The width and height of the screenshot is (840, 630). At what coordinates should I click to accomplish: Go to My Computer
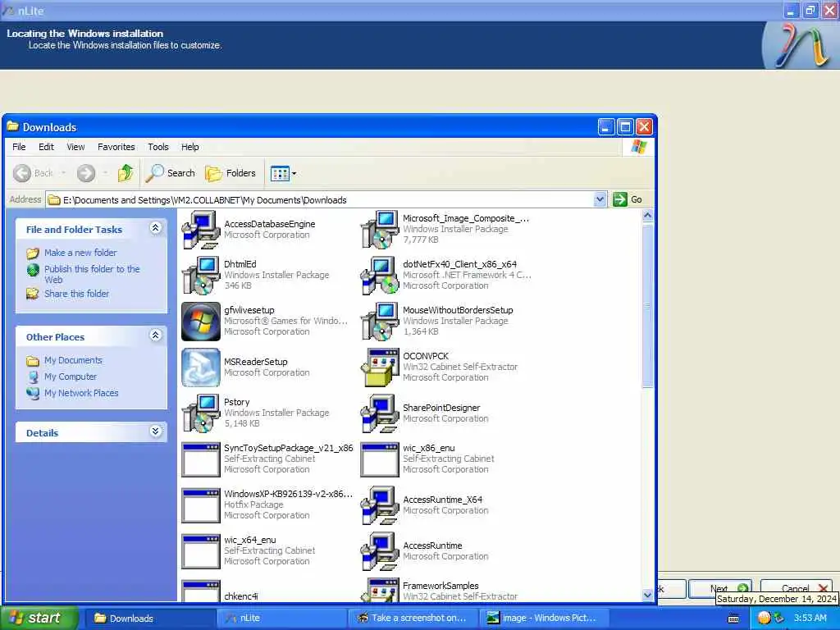tap(71, 377)
